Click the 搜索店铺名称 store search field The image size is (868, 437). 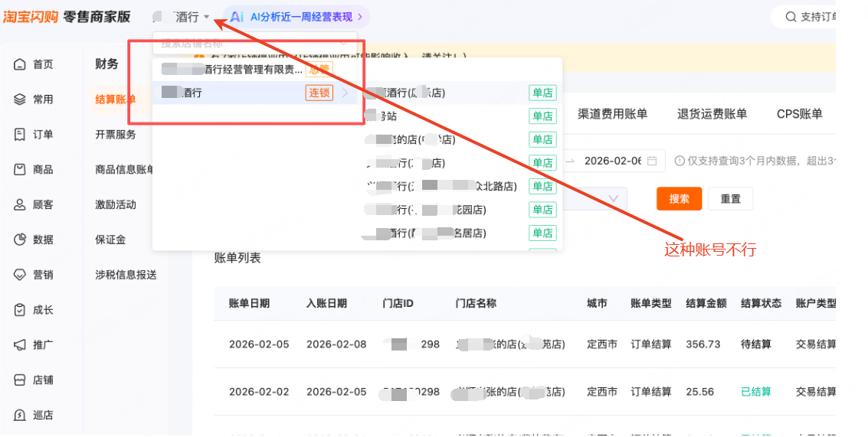click(x=254, y=43)
